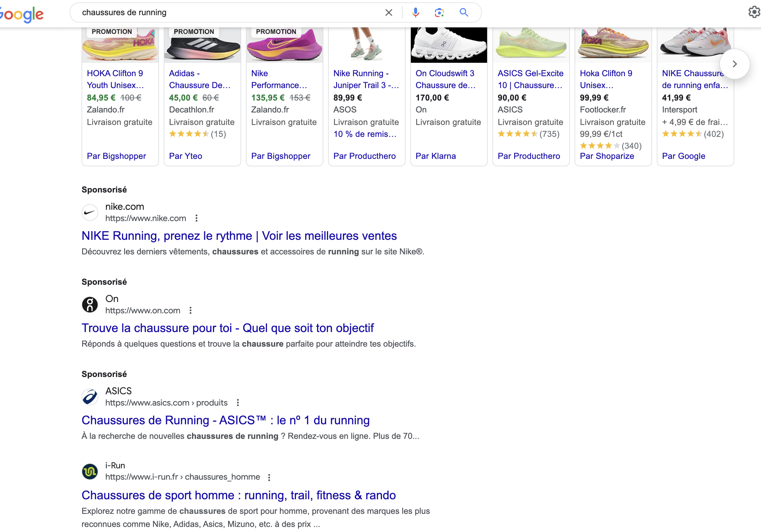The width and height of the screenshot is (761, 532).
Task: Show next products in shopping carousel
Action: click(735, 64)
